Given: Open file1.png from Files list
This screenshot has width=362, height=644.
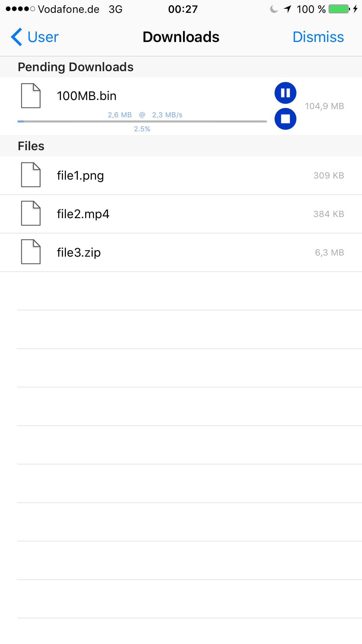Looking at the screenshot, I should point(80,176).
